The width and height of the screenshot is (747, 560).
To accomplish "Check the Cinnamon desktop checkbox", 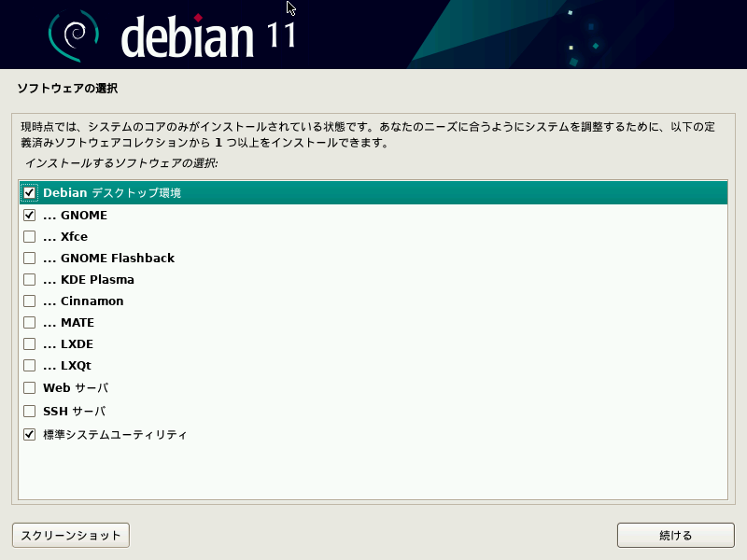I will 30,301.
